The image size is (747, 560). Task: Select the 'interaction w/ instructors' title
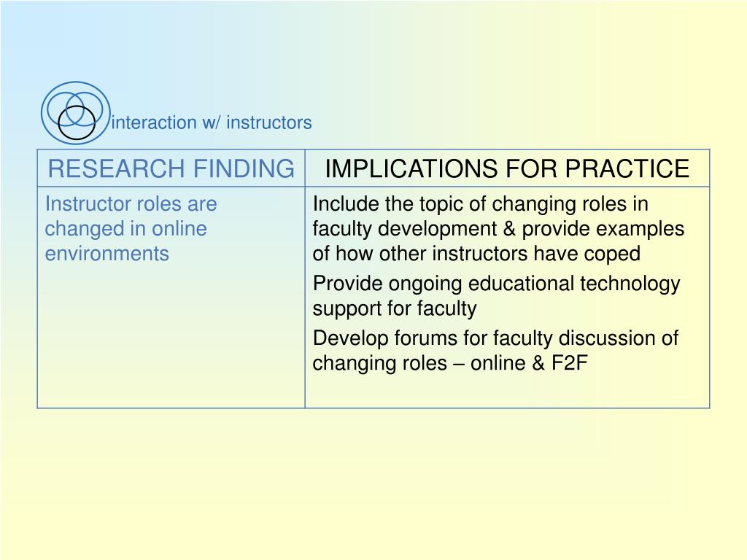[x=212, y=122]
